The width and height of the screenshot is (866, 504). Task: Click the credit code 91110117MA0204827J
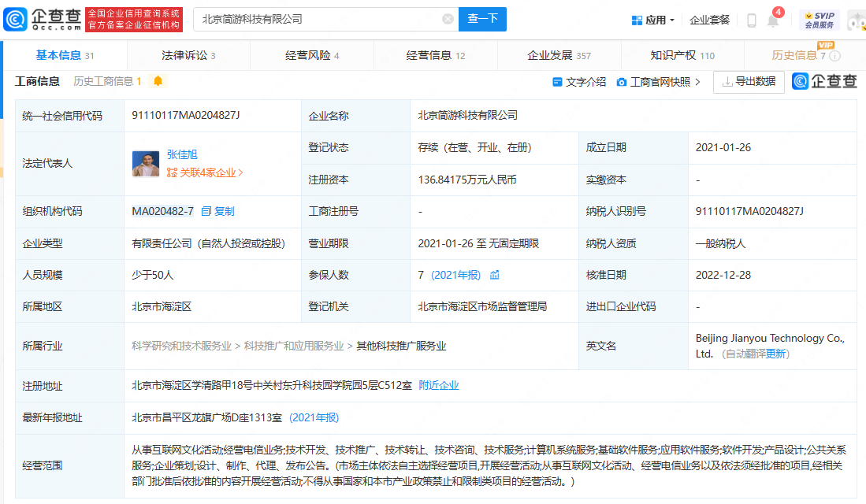tap(186, 116)
